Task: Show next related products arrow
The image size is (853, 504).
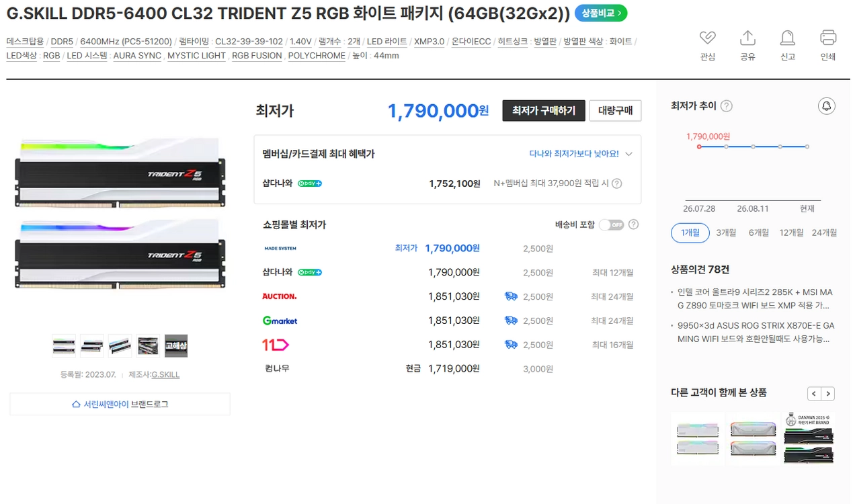Action: pyautogui.click(x=828, y=394)
